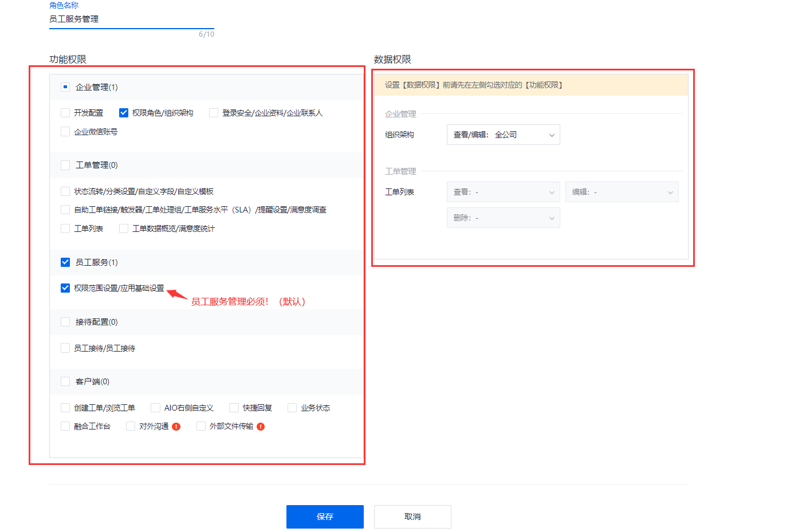The height and width of the screenshot is (532, 802).
Task: Check 状态流转/分类设置/自定义字段/自定义模板
Action: pos(65,191)
